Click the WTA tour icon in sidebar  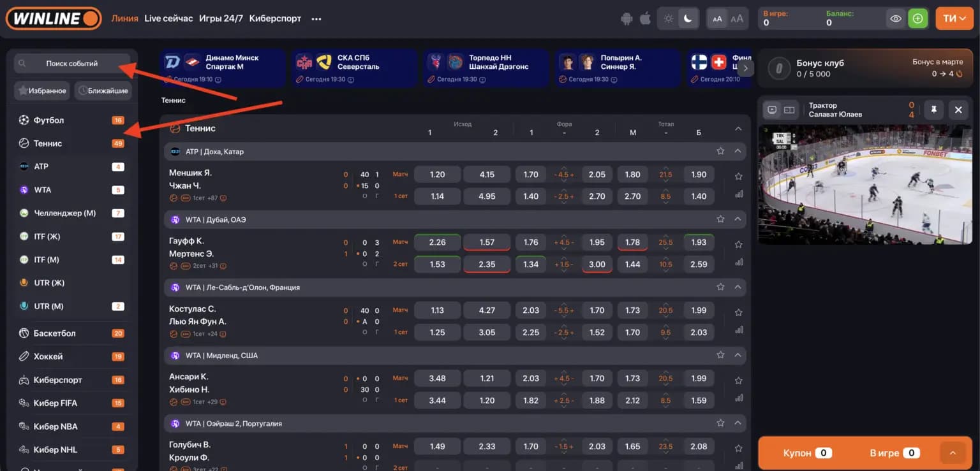point(24,190)
